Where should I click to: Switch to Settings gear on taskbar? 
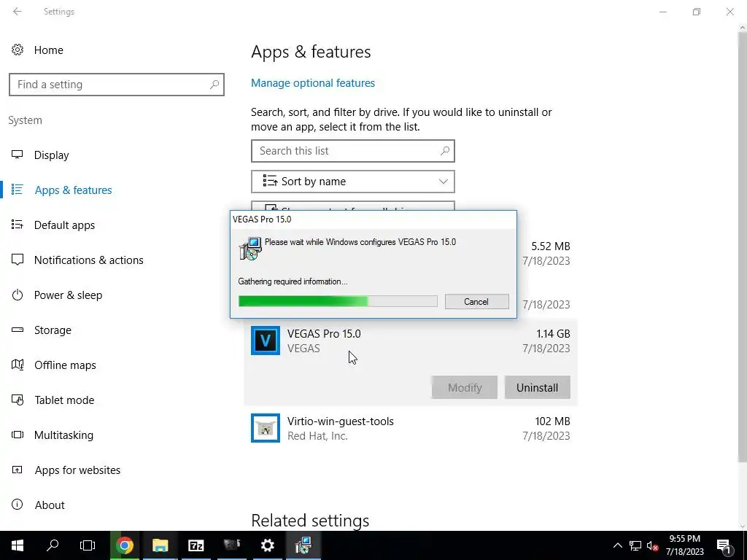coord(267,545)
